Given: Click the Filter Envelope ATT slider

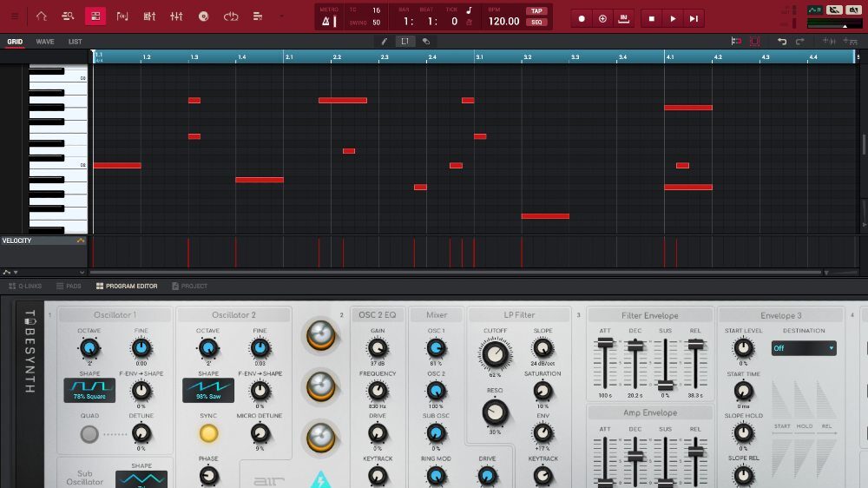Looking at the screenshot, I should tap(604, 344).
